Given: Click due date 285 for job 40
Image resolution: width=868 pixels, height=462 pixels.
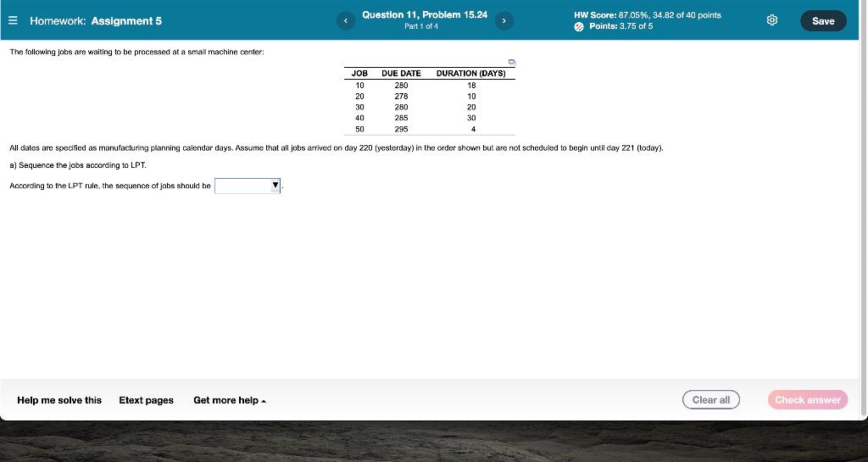Looking at the screenshot, I should pos(401,118).
